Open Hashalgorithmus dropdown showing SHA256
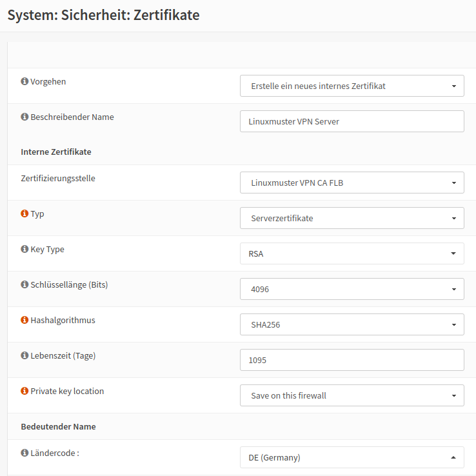Viewport: 476px width, 476px height. point(352,324)
